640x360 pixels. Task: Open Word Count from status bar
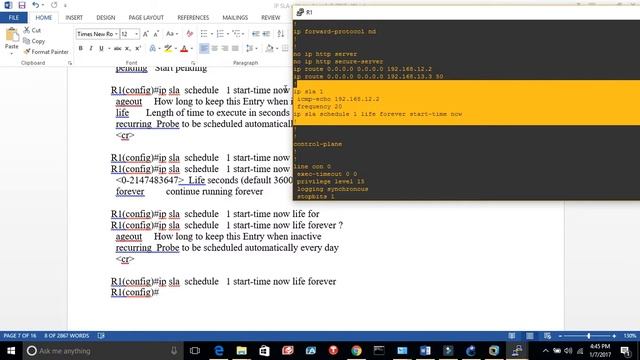pyautogui.click(x=67, y=336)
